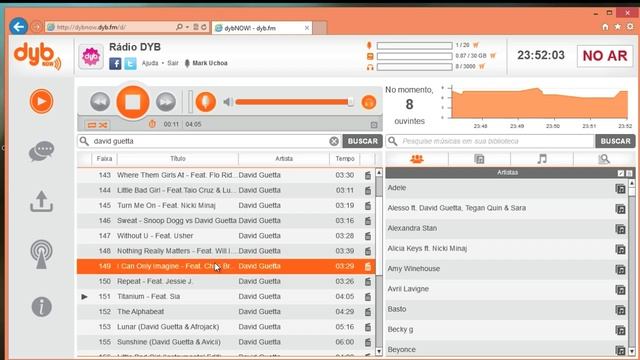640x360 pixels.
Task: Click the Rádio DYB station avatar
Action: (91, 56)
